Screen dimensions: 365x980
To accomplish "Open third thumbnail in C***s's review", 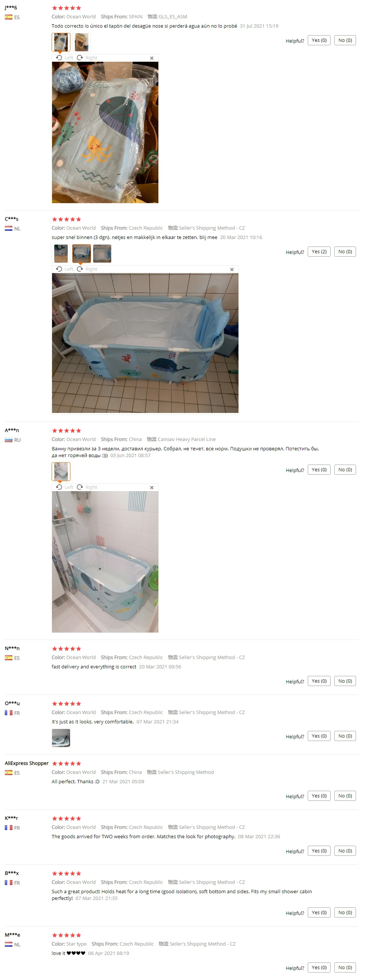I will [102, 254].
